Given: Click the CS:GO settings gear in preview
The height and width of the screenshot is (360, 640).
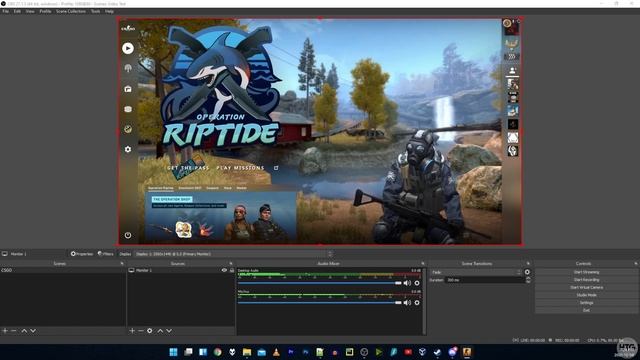Looking at the screenshot, I should point(128,149).
